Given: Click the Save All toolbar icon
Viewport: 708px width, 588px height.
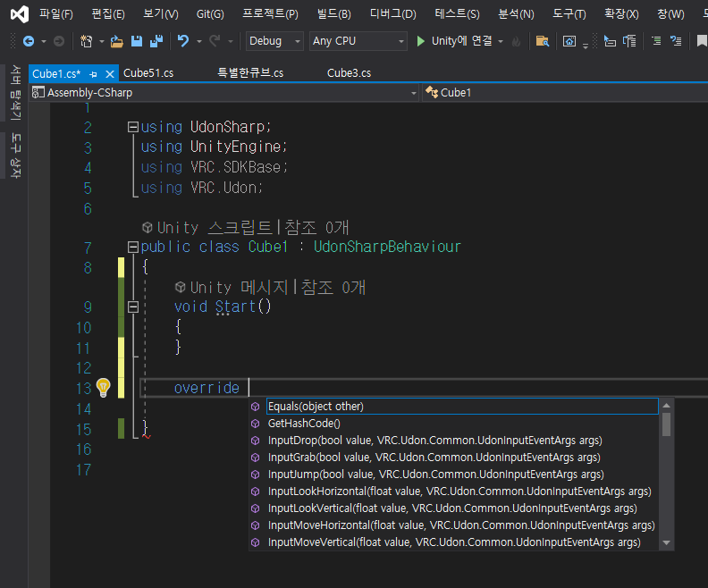Looking at the screenshot, I should pyautogui.click(x=156, y=41).
